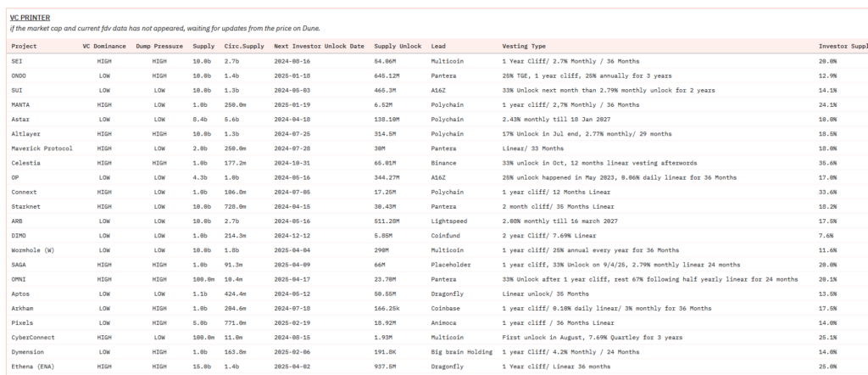Select the OP project cell
This screenshot has width=868, height=375.
click(x=15, y=177)
